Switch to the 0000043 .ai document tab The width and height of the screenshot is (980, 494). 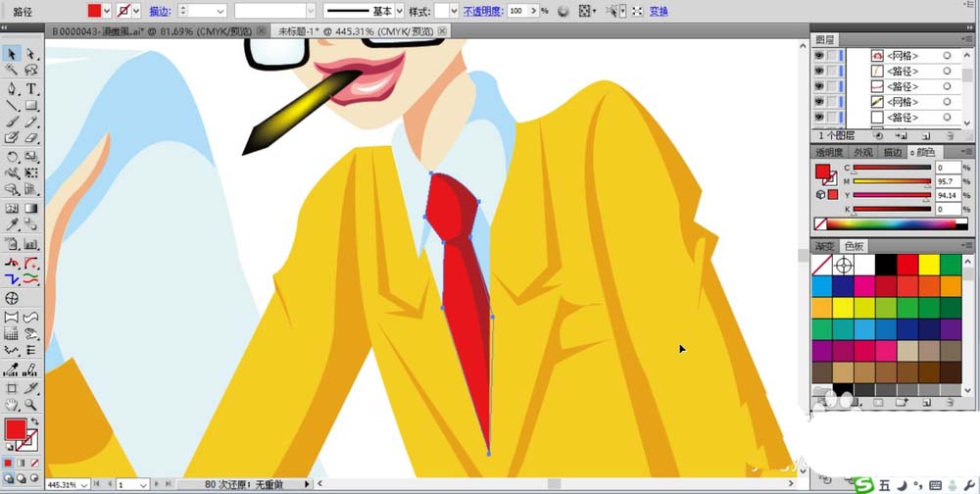[152, 30]
